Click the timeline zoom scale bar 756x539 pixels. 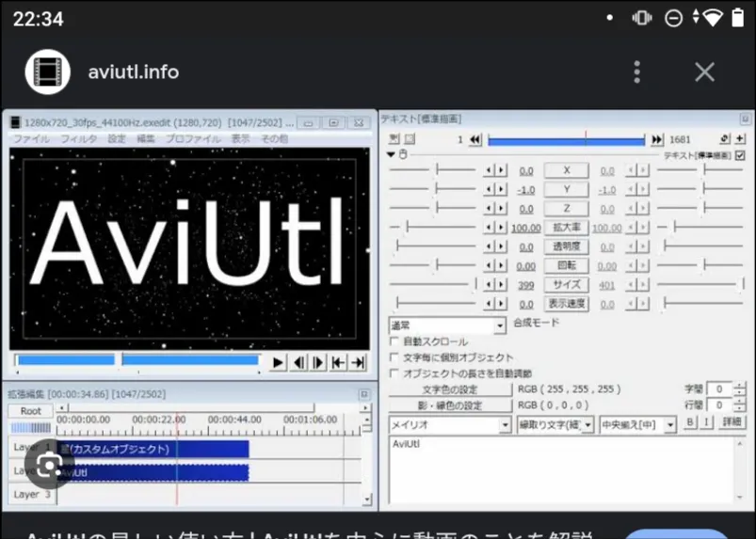tap(31, 427)
